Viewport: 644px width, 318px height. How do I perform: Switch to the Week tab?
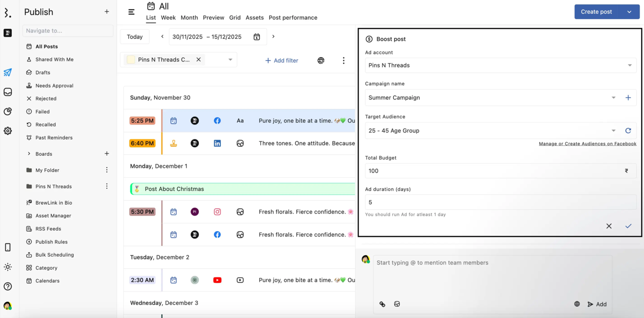coord(168,17)
